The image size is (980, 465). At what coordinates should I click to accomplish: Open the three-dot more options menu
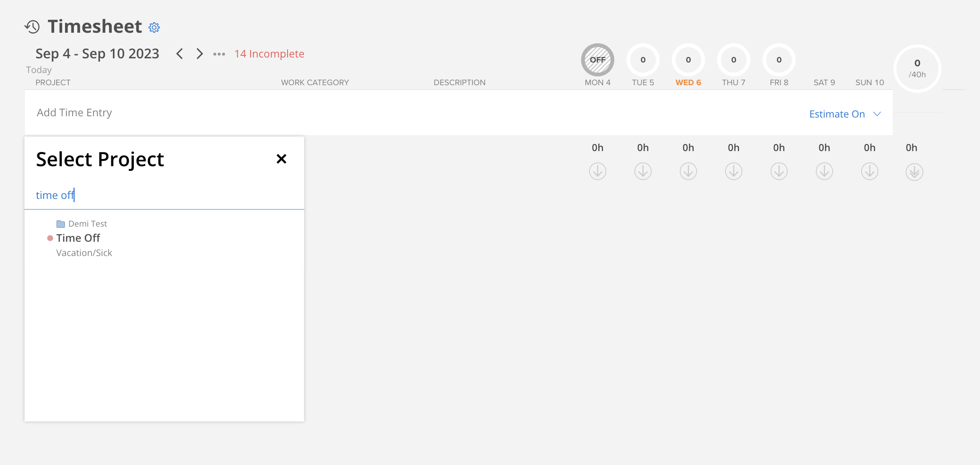(219, 54)
